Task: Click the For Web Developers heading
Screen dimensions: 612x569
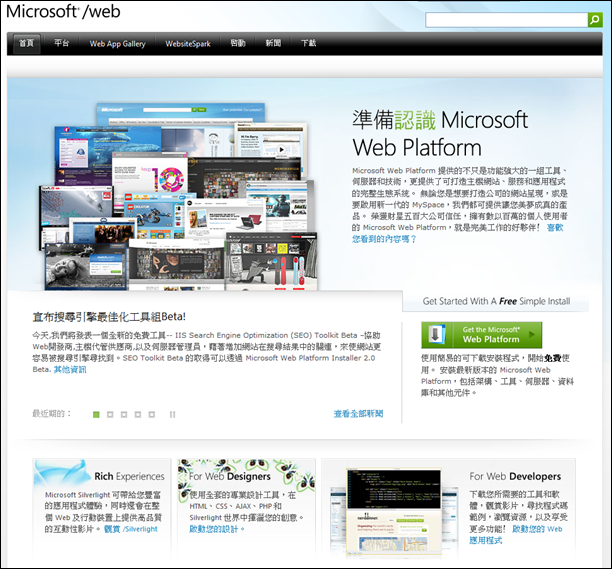Action: tap(515, 477)
